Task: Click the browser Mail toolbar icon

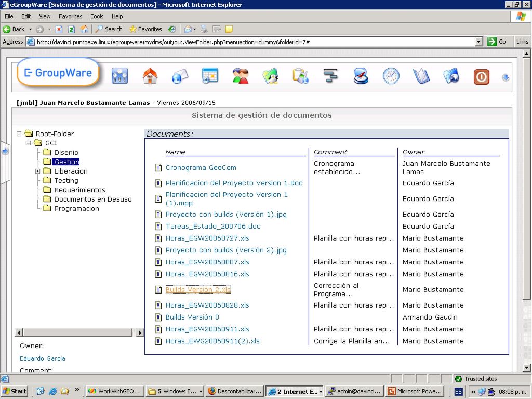Action: (x=188, y=29)
